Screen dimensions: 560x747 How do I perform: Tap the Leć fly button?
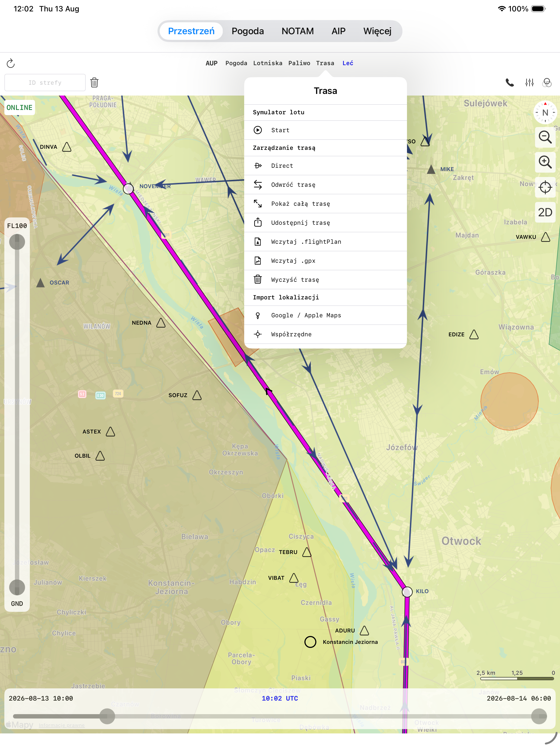click(348, 63)
